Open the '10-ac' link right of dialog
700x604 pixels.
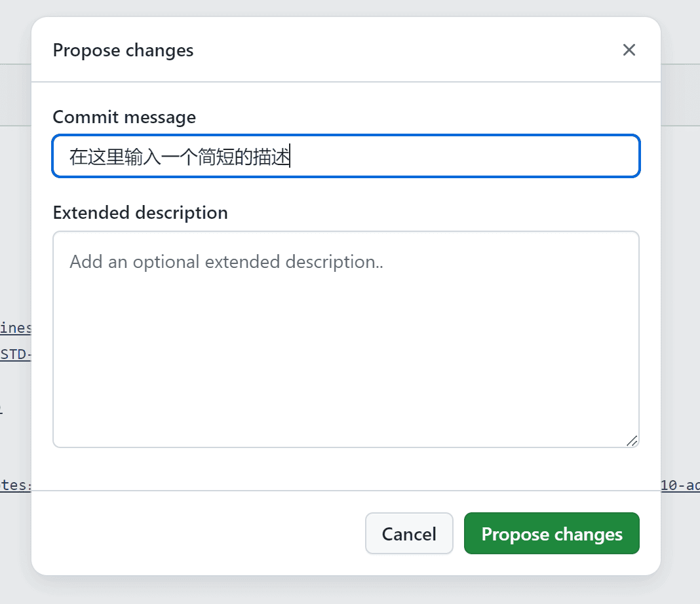click(680, 485)
